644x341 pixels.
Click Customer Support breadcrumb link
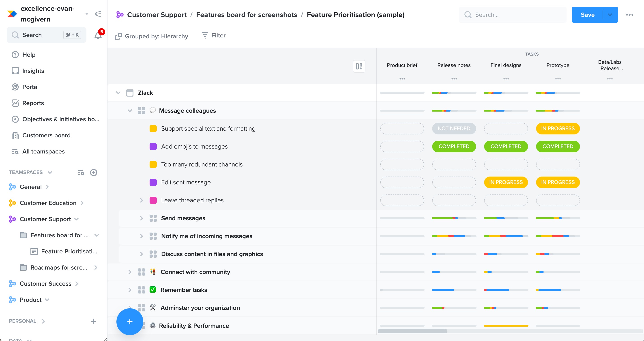point(157,15)
